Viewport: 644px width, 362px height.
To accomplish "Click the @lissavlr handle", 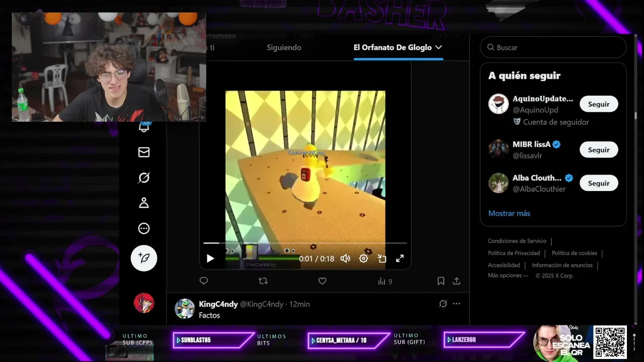I will pos(527,156).
